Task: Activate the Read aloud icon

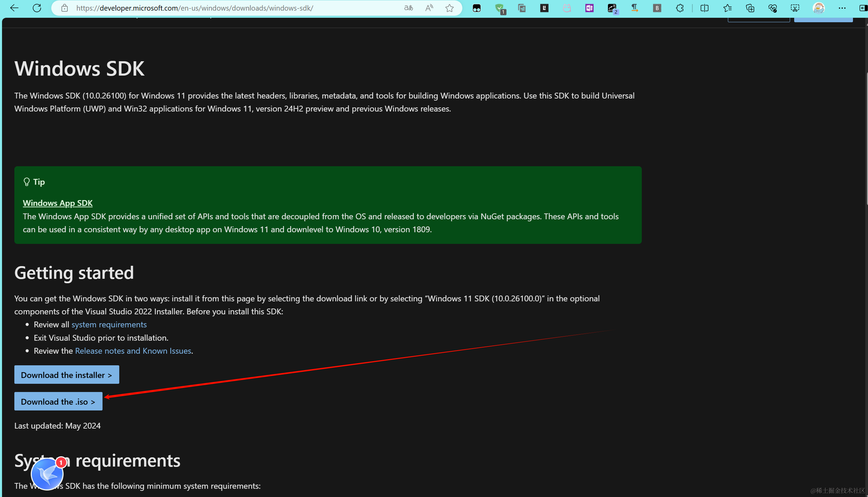Action: (x=429, y=8)
